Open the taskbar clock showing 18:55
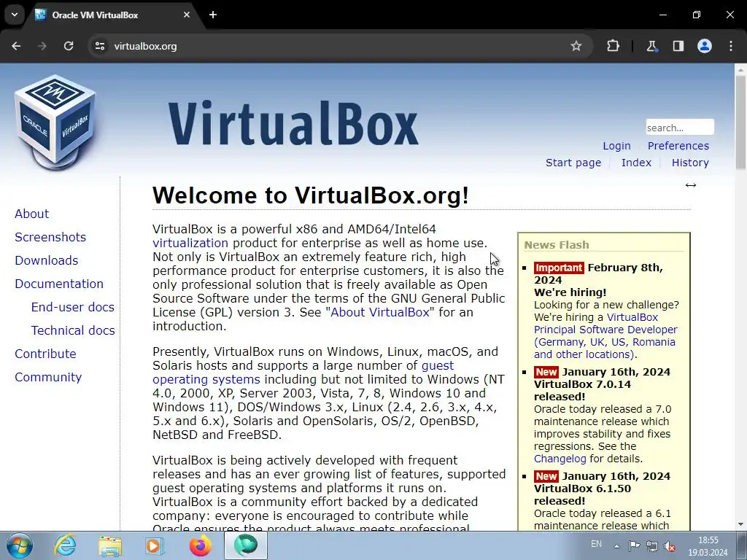This screenshot has height=560, width=747. tap(708, 546)
